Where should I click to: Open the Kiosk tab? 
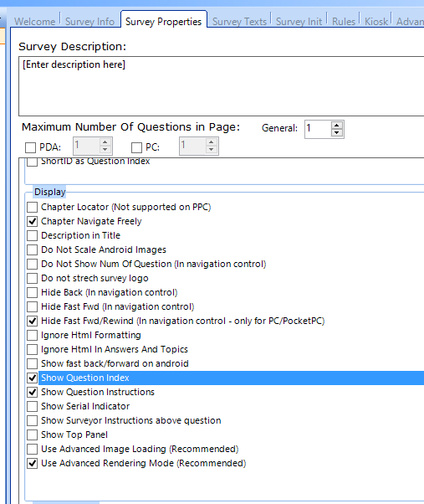[375, 22]
